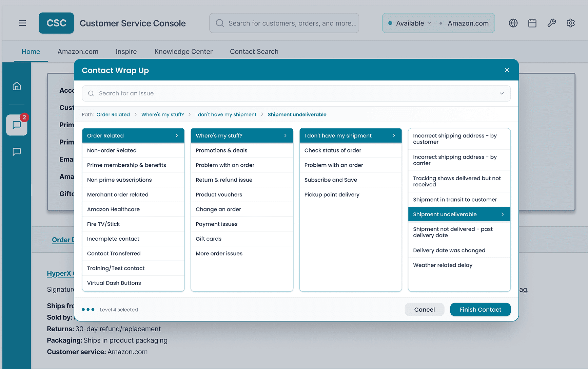
Task: Click the Cancel button
Action: point(424,310)
